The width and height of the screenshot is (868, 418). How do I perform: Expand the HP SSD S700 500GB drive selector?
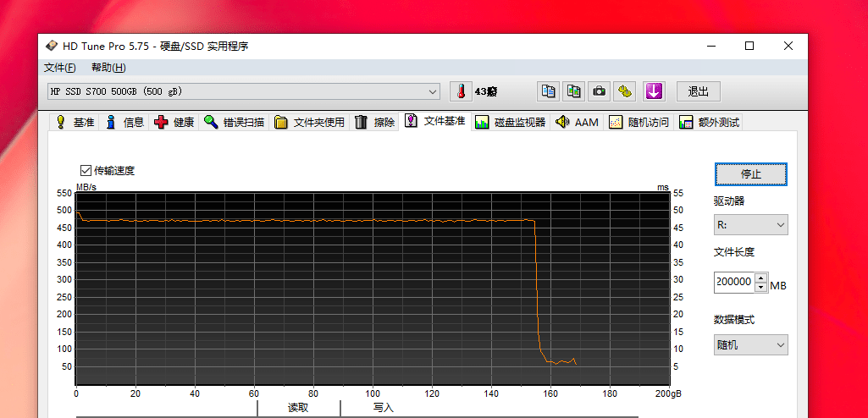click(x=244, y=91)
